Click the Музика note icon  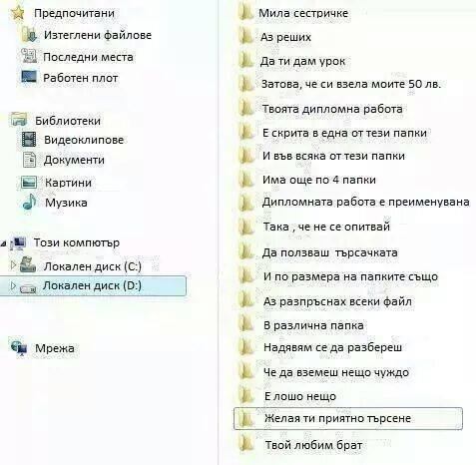pyautogui.click(x=29, y=202)
